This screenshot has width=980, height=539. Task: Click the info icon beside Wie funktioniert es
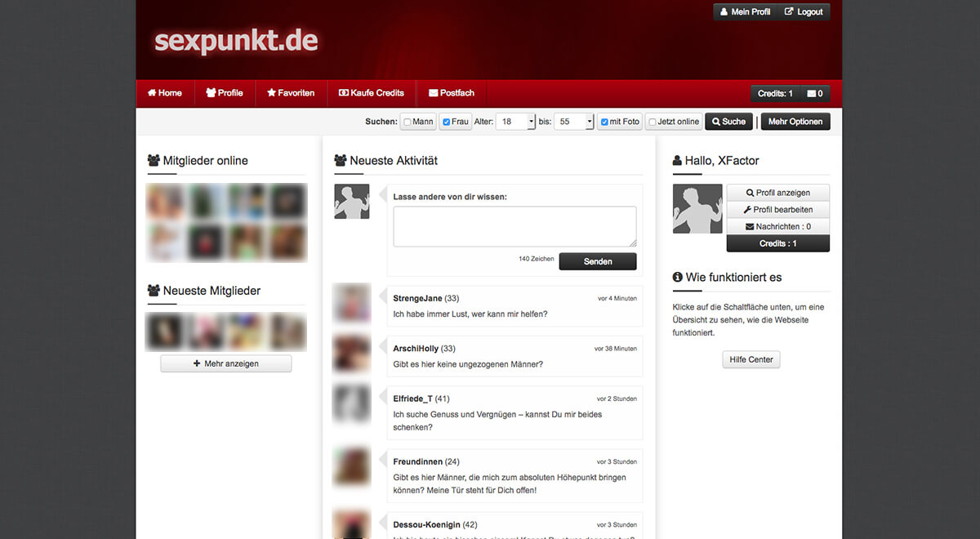(677, 278)
